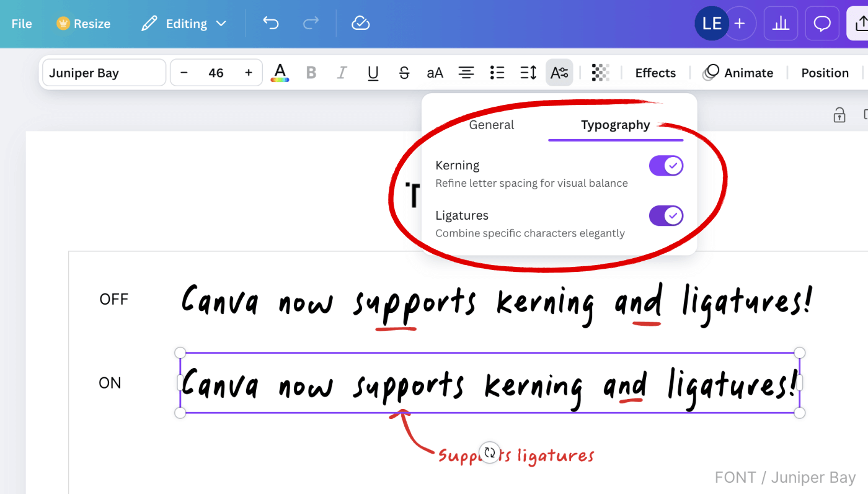The image size is (868, 494).
Task: Add collaborator with plus button
Action: (x=739, y=24)
